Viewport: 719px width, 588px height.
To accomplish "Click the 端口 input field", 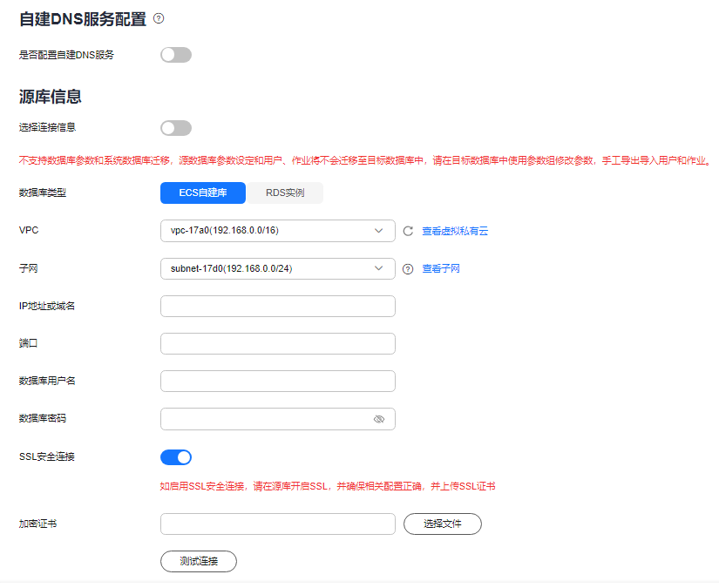I will tap(277, 343).
